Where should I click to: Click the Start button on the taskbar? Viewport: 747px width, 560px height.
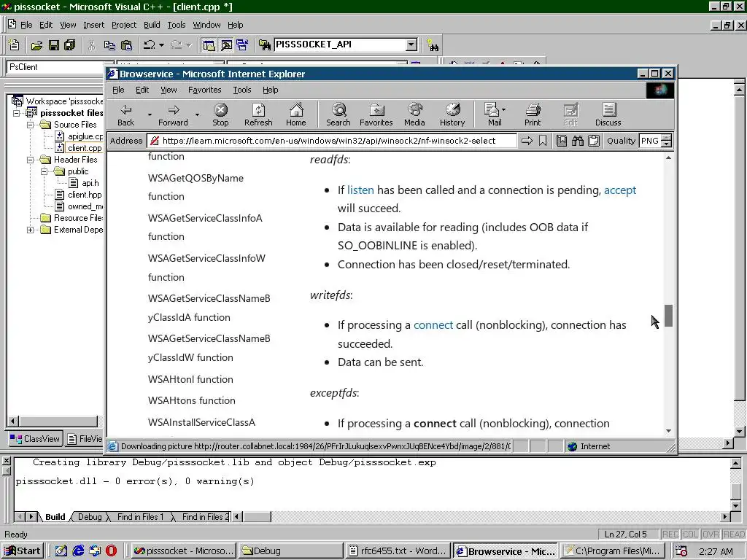[x=23, y=551]
